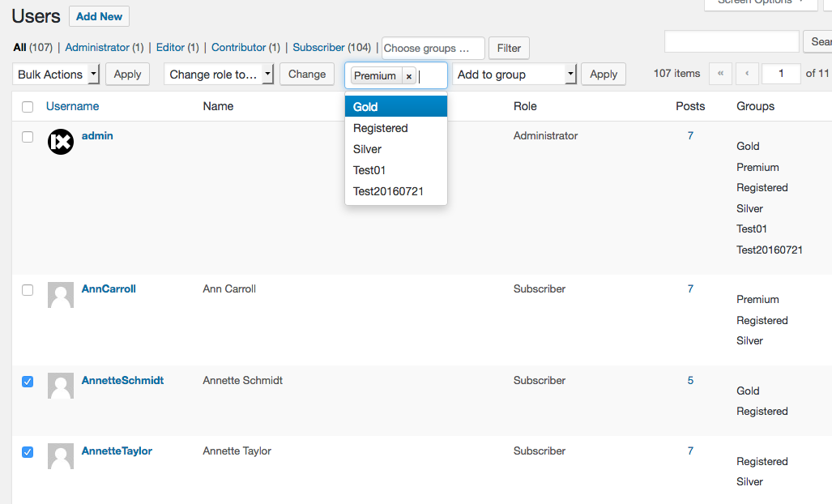The height and width of the screenshot is (504, 832).
Task: Choose Gold from the group list
Action: click(396, 107)
